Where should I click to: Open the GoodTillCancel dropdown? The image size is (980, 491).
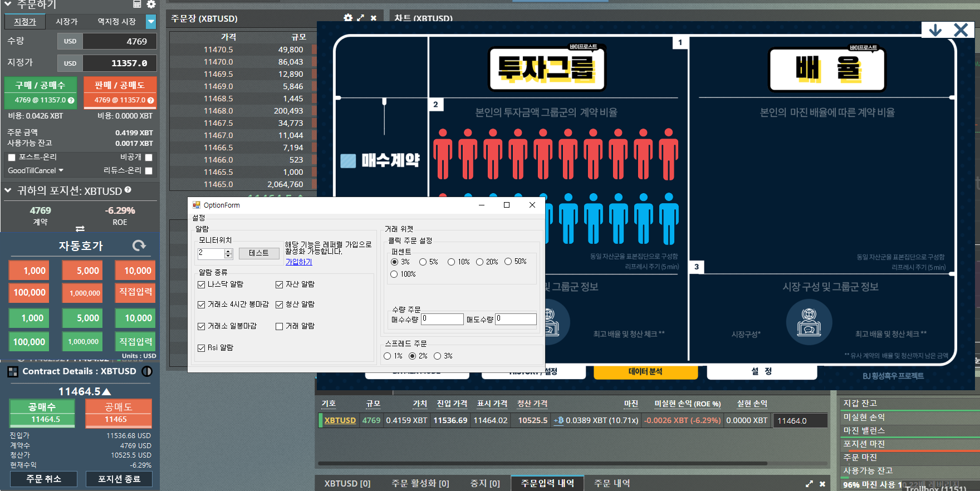pyautogui.click(x=36, y=170)
